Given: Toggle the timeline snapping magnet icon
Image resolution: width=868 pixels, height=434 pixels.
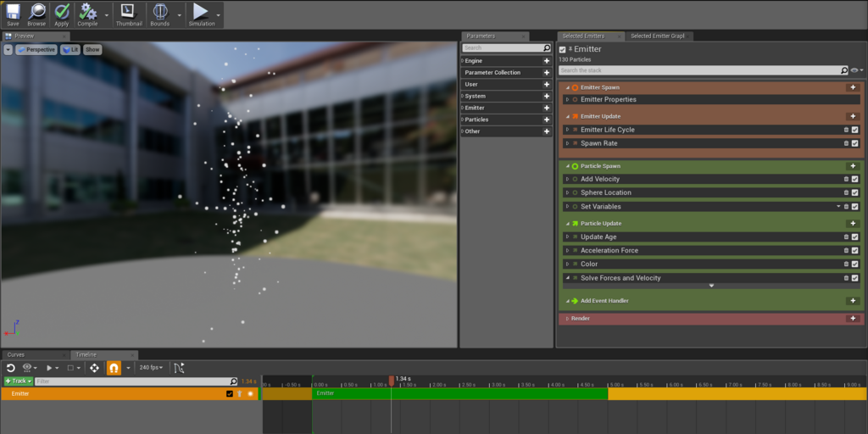Looking at the screenshot, I should (114, 368).
